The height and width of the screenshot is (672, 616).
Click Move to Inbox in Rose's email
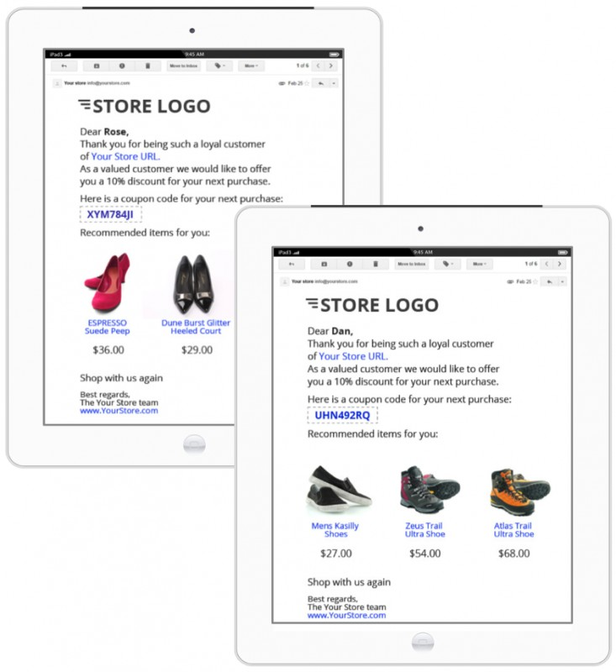coord(183,66)
